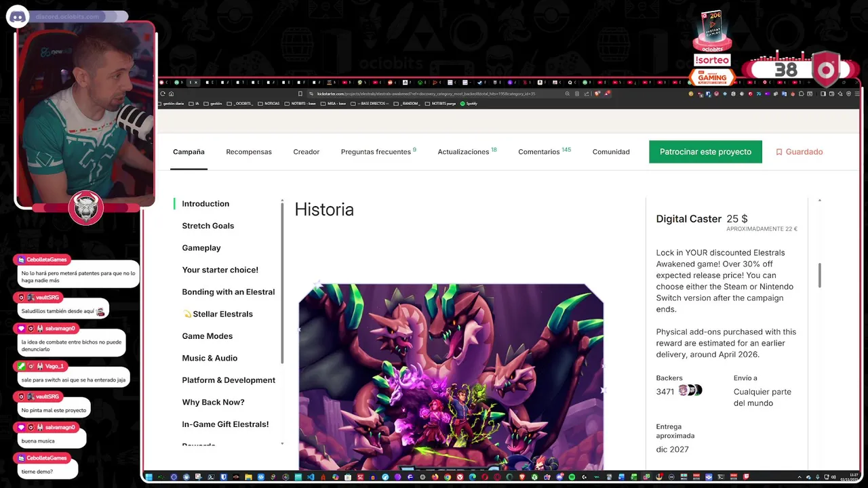Click the backer avatars next to 3471
This screenshot has height=488, width=868.
(690, 390)
